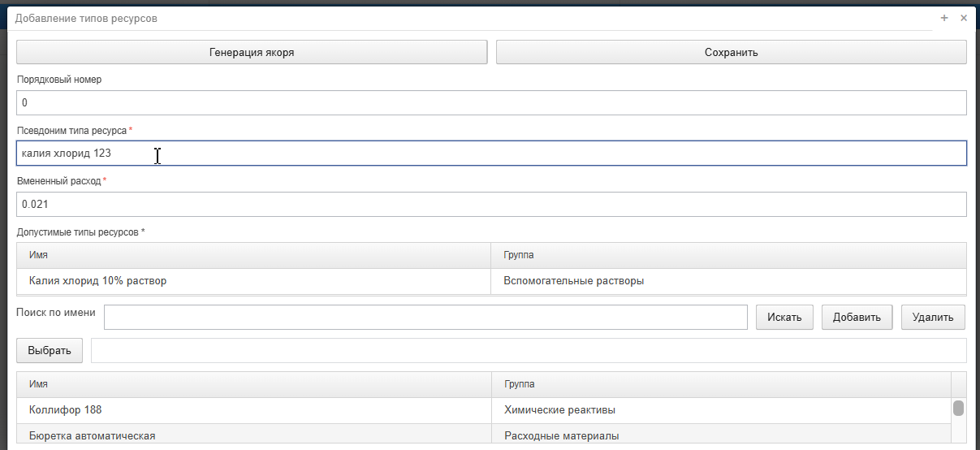980x450 pixels.
Task: Click the empty field beside Выбрать
Action: [x=529, y=351]
